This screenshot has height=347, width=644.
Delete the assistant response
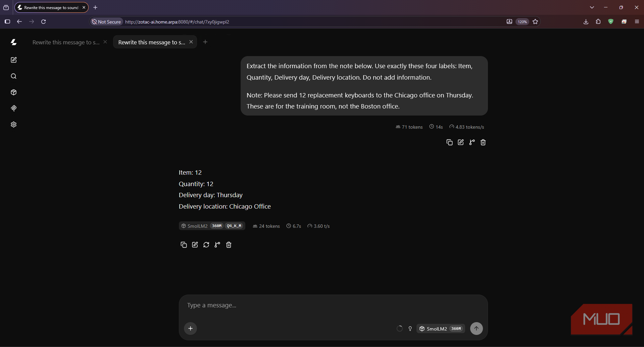229,245
